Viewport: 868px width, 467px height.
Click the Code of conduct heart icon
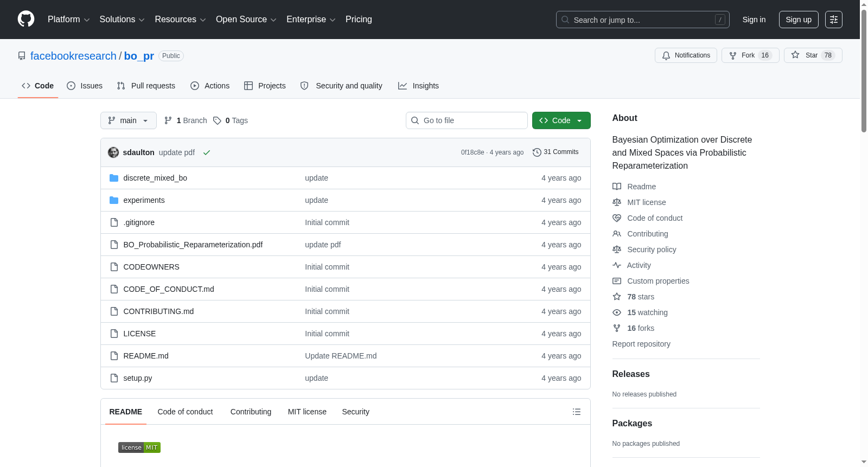(x=617, y=218)
